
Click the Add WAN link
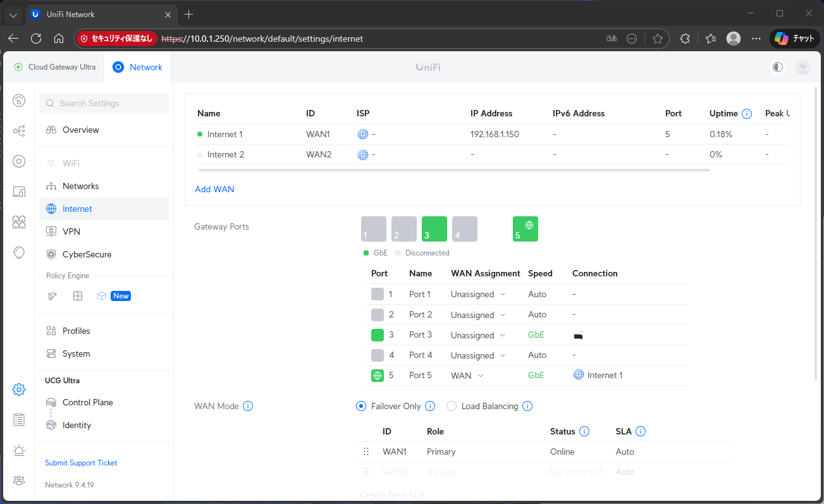pyautogui.click(x=214, y=189)
